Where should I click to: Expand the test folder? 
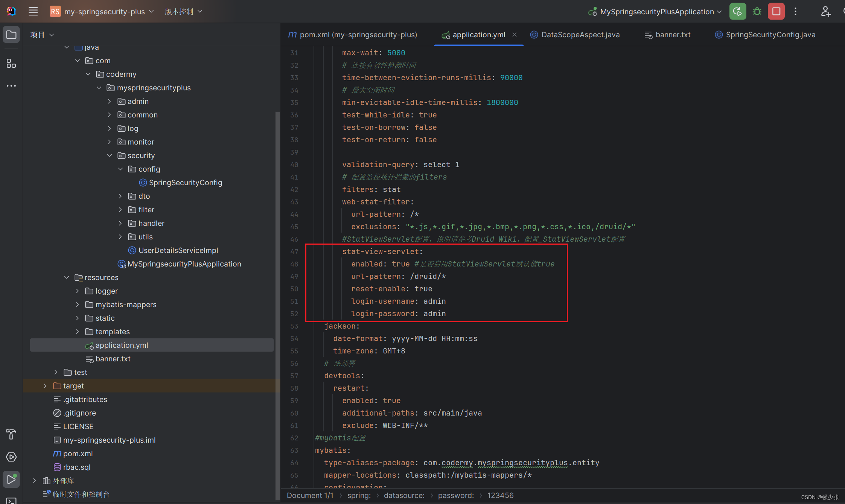coord(56,372)
